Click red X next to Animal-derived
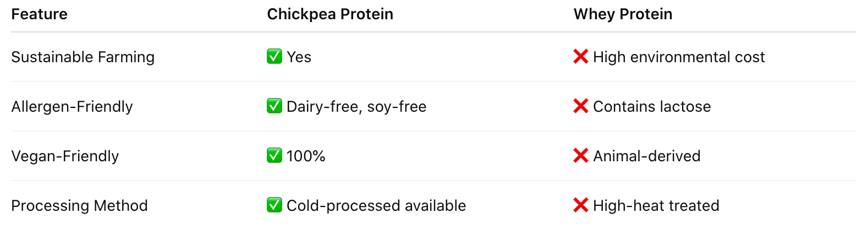 581,155
